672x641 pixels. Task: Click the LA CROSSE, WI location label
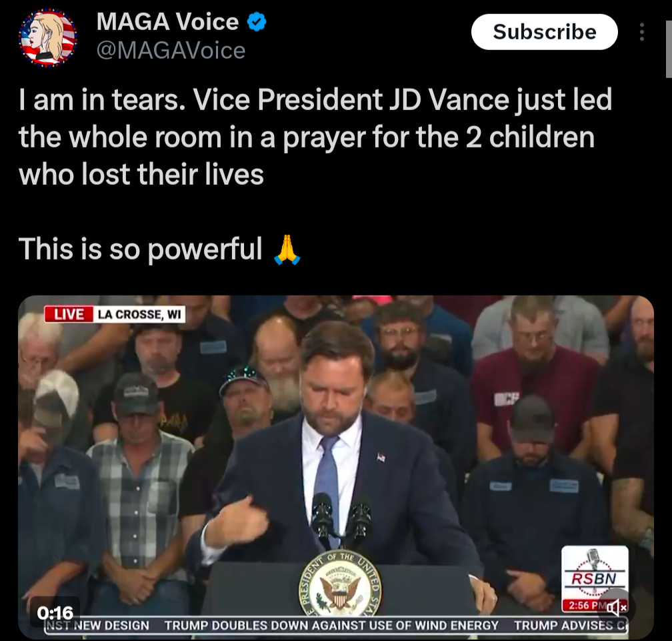coord(139,314)
